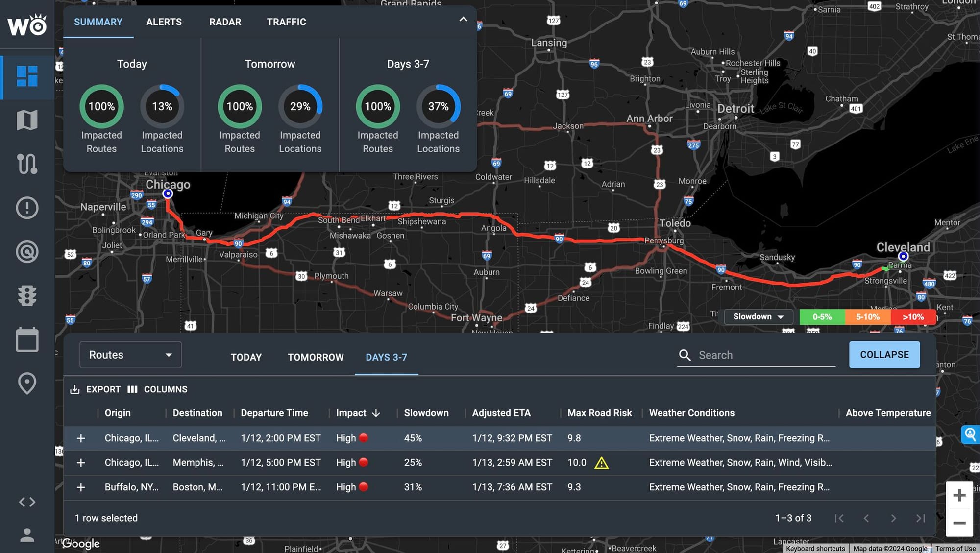
Task: Open the dashboard grid icon in sidebar
Action: (27, 76)
